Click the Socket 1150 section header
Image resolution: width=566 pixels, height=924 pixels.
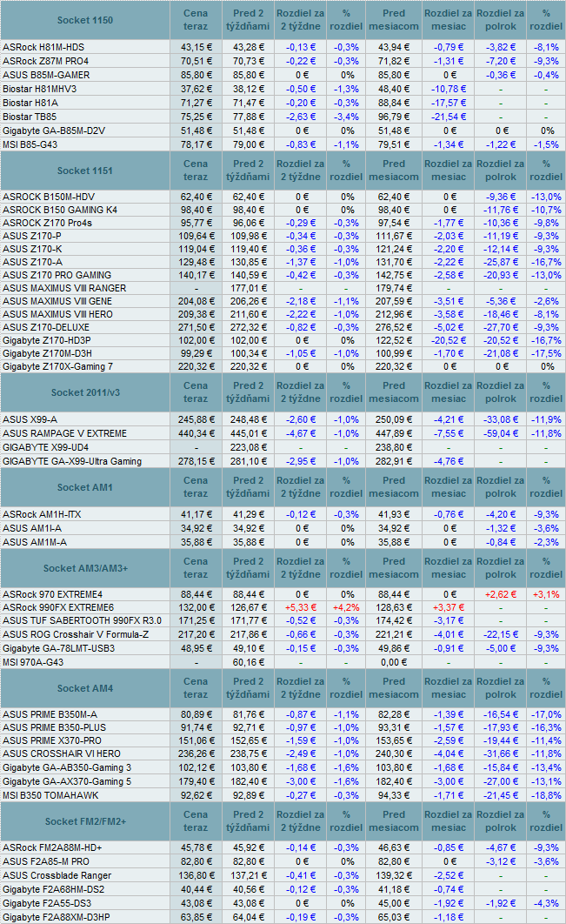85,20
